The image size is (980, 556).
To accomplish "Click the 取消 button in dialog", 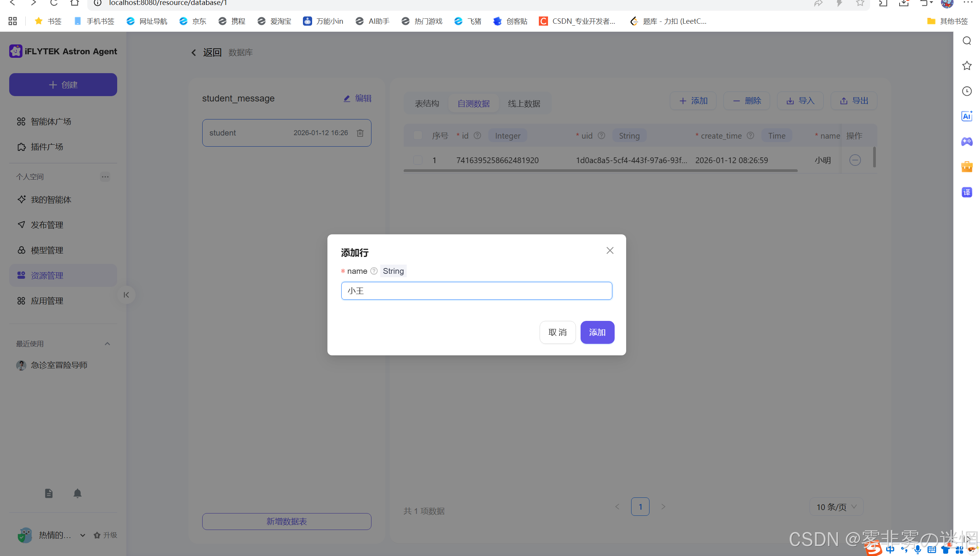I will click(x=557, y=332).
